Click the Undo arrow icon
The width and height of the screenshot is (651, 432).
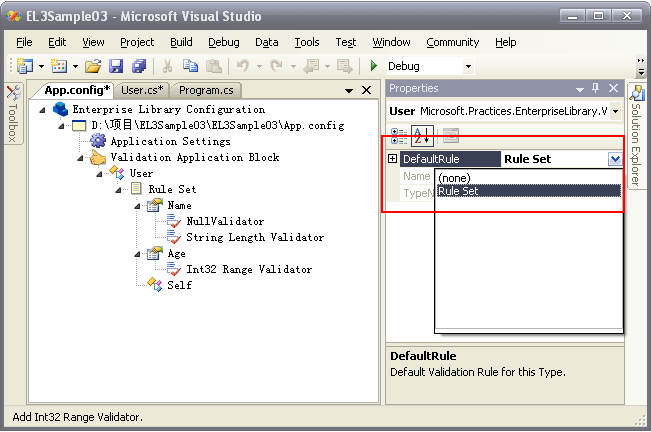coord(243,66)
